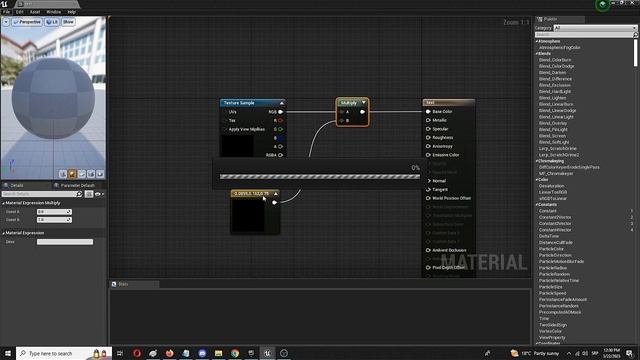
Task: Use the selected custom mesh preview icon
Action: (100, 174)
